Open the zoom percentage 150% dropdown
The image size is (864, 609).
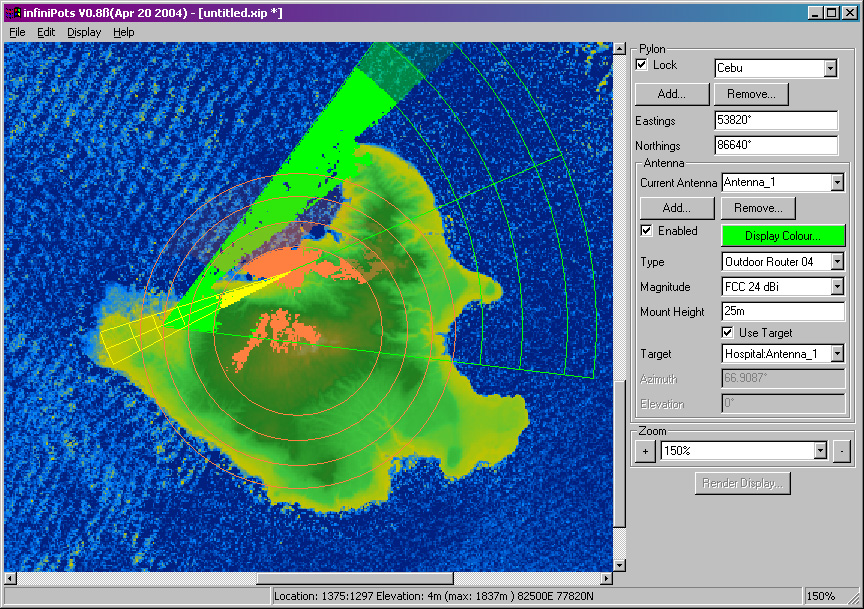[x=820, y=451]
